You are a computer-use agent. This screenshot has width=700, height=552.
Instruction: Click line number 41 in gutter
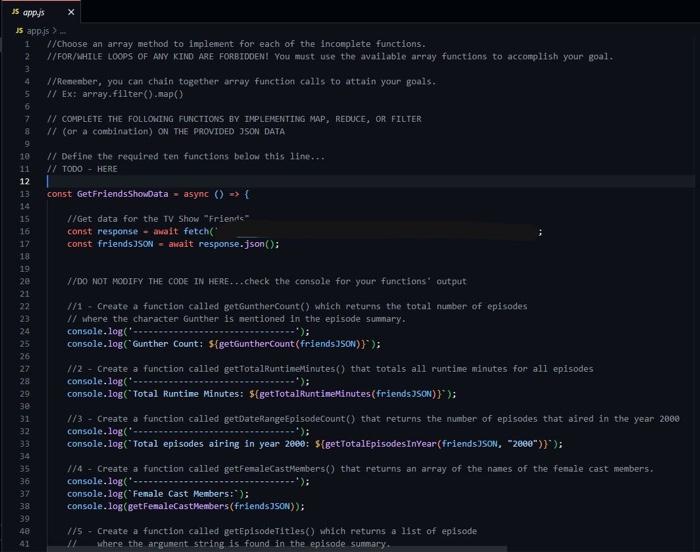(x=25, y=544)
